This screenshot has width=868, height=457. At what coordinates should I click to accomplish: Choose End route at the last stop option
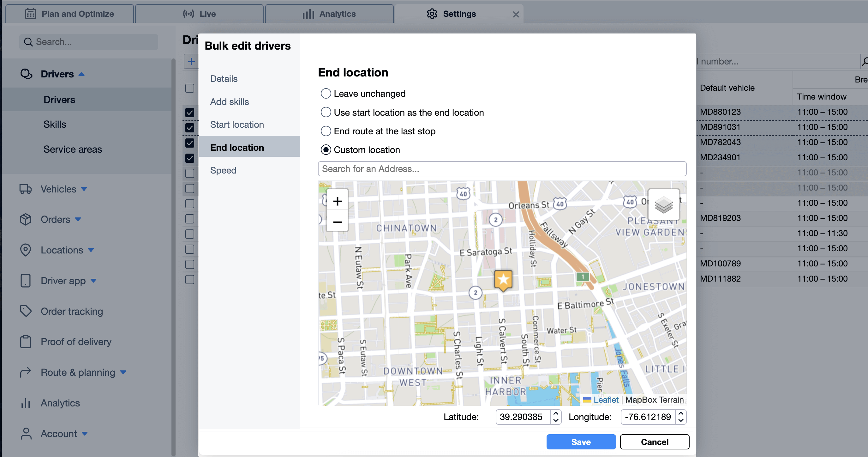(326, 131)
